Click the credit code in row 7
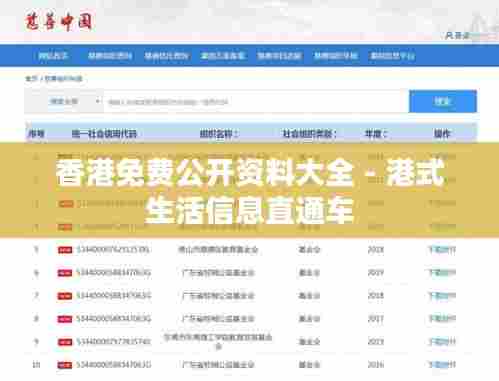This screenshot has height=381, width=499. coord(114,296)
